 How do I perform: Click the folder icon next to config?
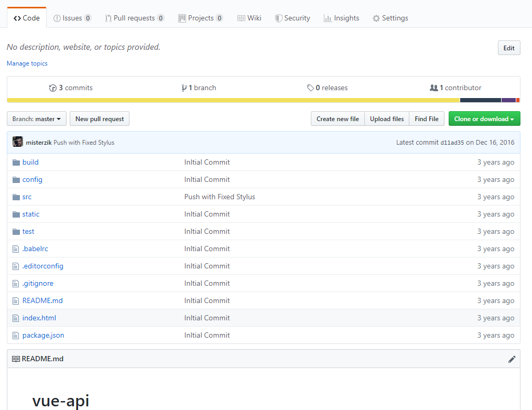tap(16, 180)
